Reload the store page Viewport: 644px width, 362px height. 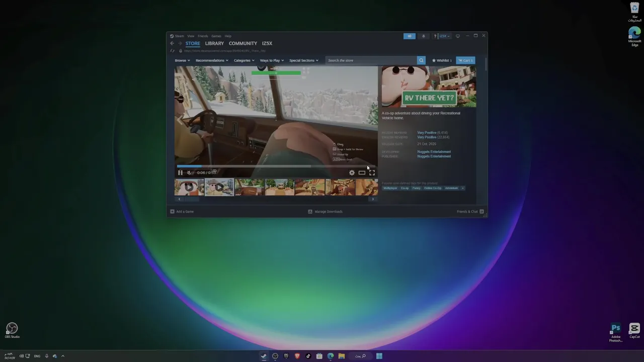coord(172,51)
